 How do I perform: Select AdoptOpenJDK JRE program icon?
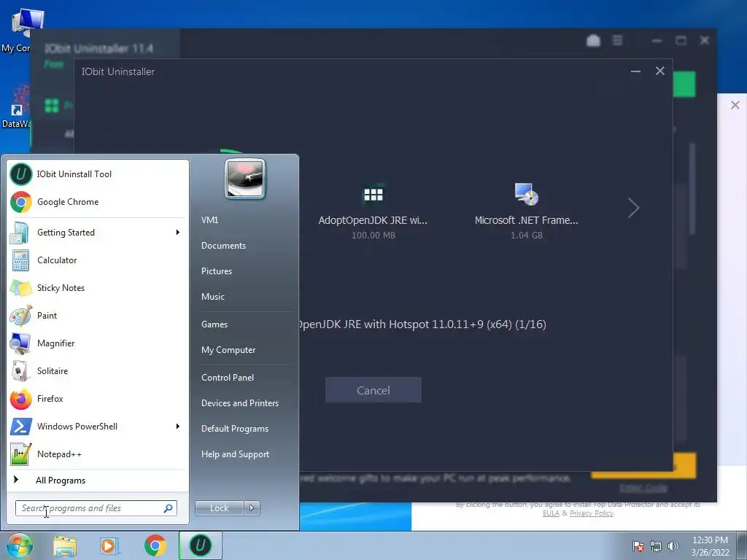click(373, 194)
